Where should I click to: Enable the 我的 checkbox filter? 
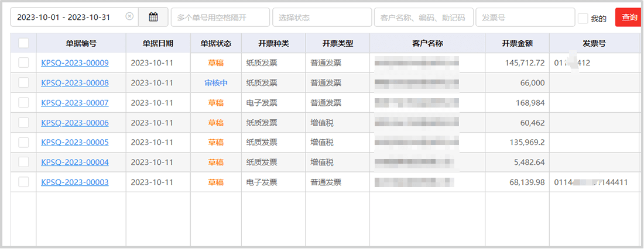[x=583, y=19]
